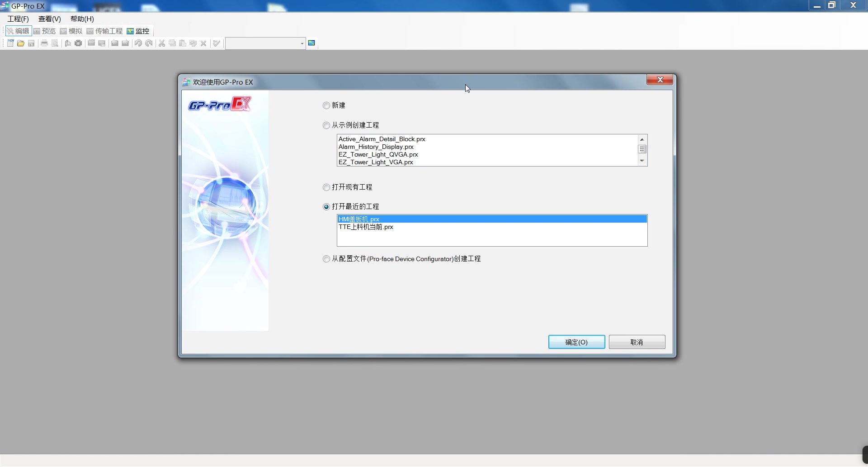Close the 欢迎使用GP-Pro EX dialog
The width and height of the screenshot is (868, 467).
point(660,80)
